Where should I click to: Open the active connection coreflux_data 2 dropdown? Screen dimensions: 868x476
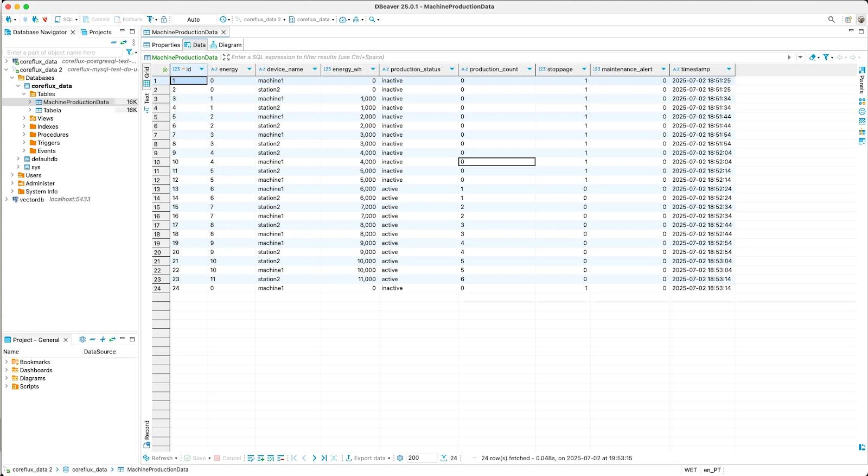[261, 20]
